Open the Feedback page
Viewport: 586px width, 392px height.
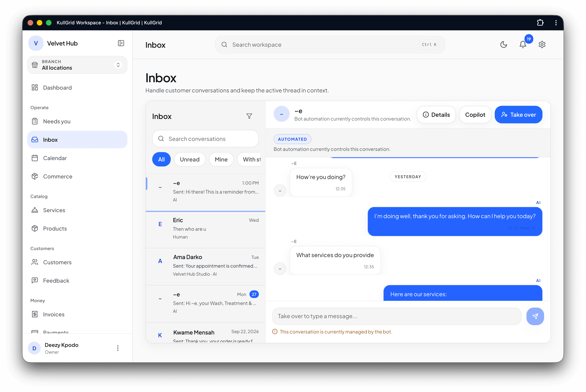[x=77, y=280]
